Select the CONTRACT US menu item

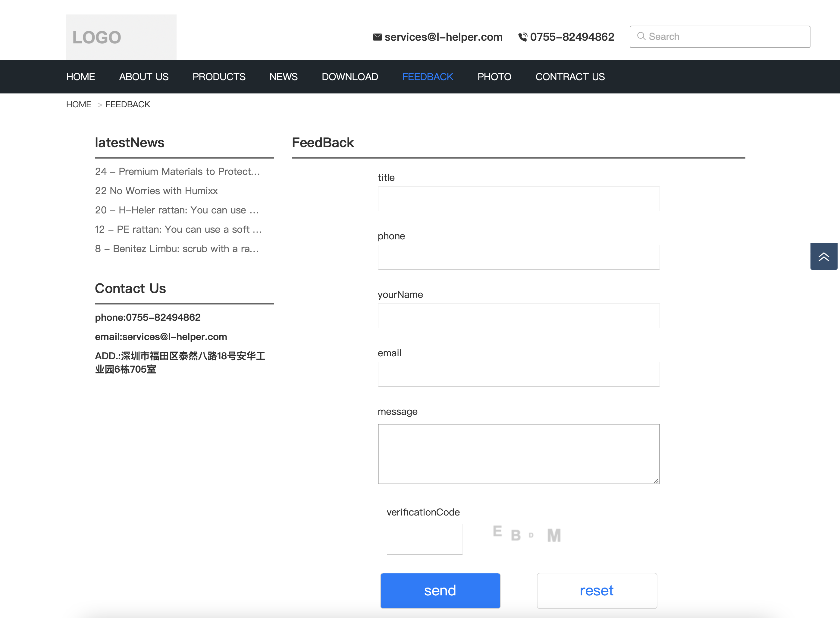point(570,77)
